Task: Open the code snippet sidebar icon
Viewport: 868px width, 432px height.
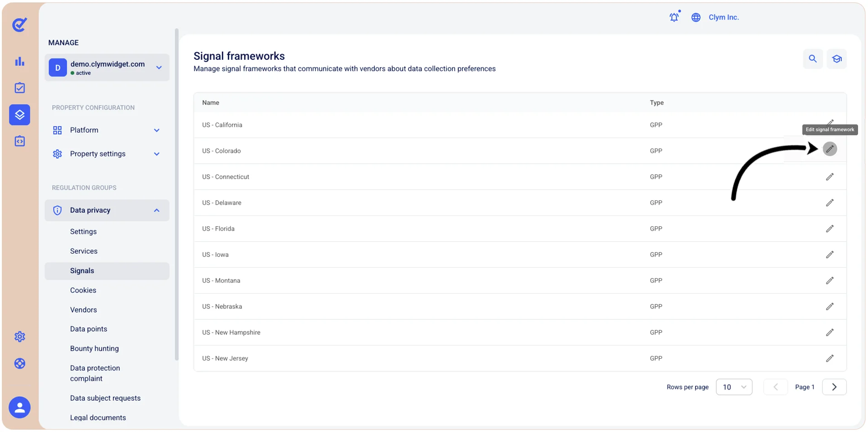Action: click(19, 141)
